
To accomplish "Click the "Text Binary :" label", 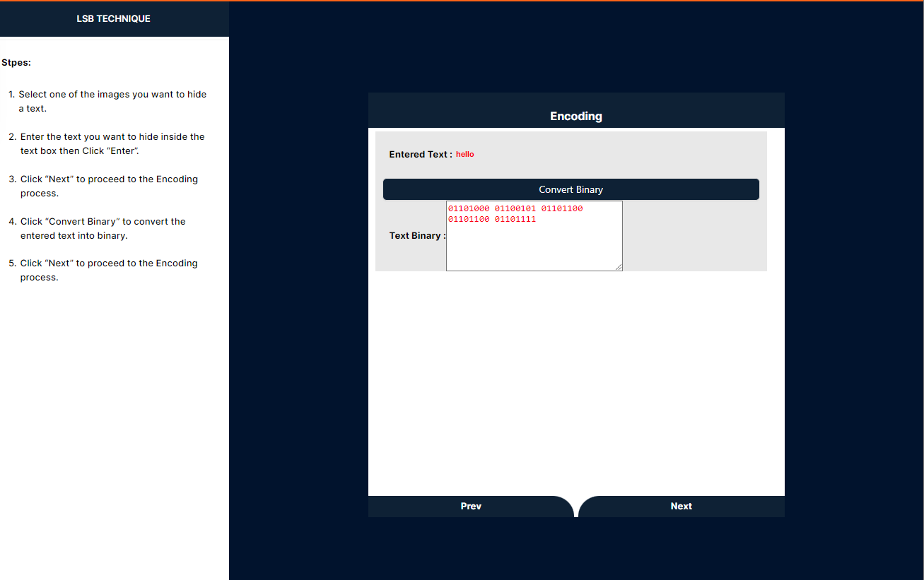I will (417, 236).
